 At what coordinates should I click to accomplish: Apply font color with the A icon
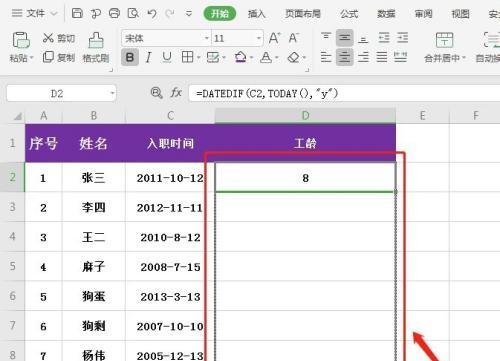pyautogui.click(x=266, y=57)
